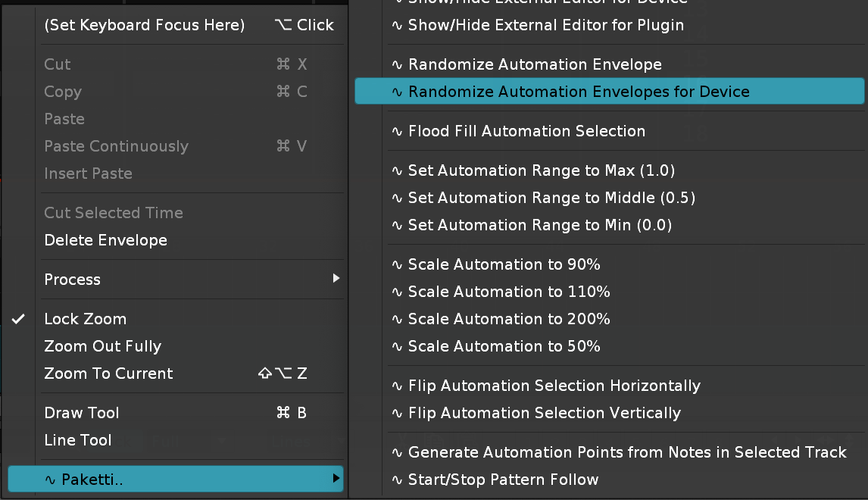Choose Randomize Automation Envelope
Image resolution: width=868 pixels, height=500 pixels.
pos(535,64)
